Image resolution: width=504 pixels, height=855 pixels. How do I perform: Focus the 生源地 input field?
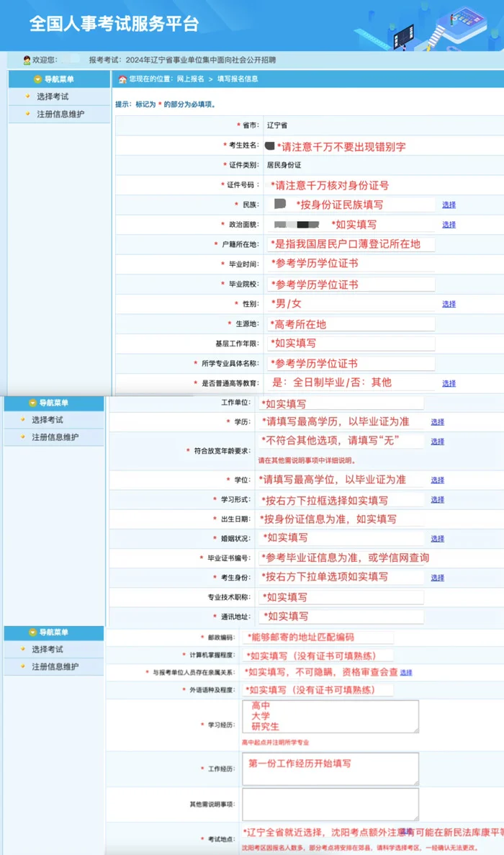[351, 324]
